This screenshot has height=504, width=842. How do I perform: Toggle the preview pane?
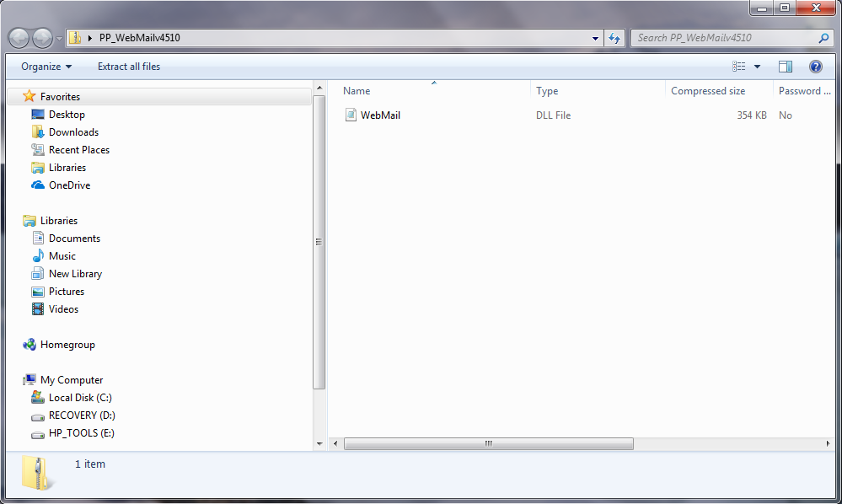click(785, 67)
